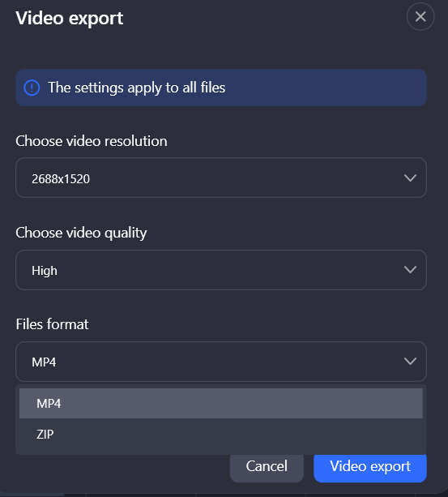The image size is (448, 497).
Task: Click the High quality value text
Action: pyautogui.click(x=45, y=271)
